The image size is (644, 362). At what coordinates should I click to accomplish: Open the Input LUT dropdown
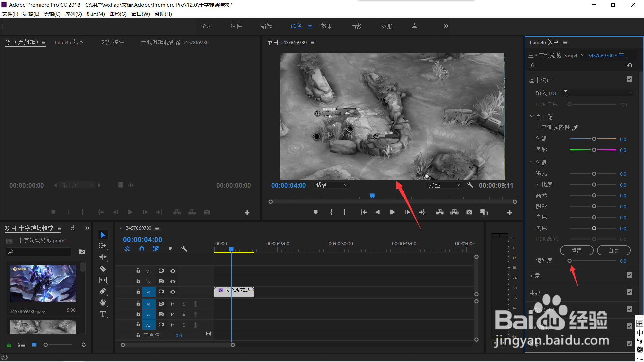[x=597, y=93]
